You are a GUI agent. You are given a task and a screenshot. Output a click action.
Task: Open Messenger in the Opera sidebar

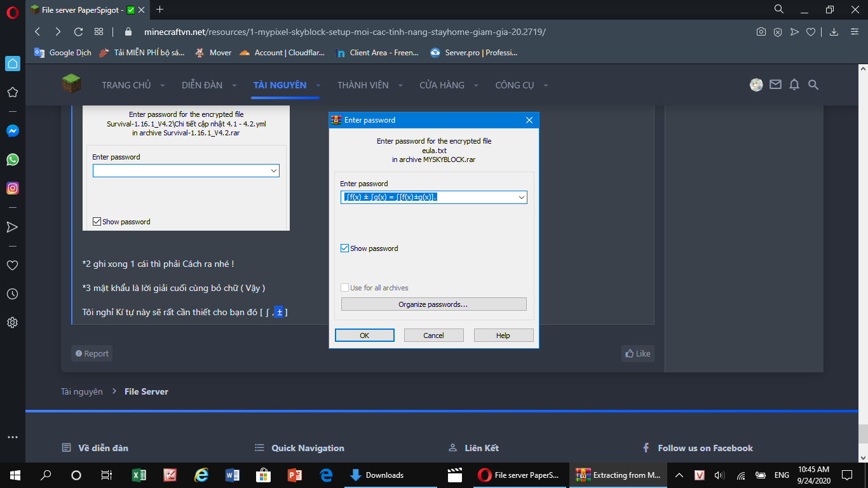click(x=12, y=131)
